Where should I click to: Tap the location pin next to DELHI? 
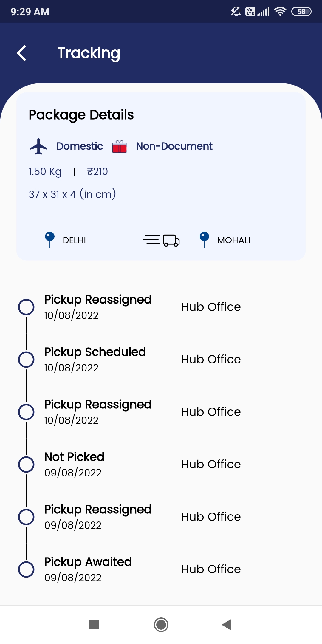point(50,239)
